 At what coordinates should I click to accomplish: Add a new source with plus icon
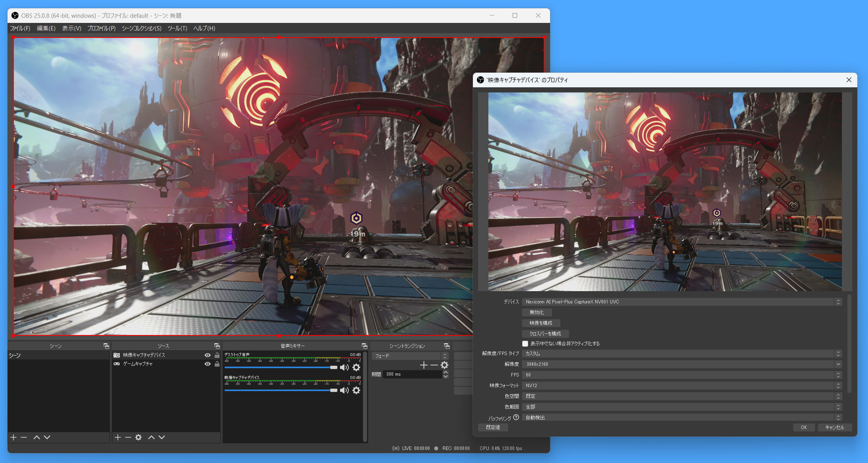[x=117, y=437]
